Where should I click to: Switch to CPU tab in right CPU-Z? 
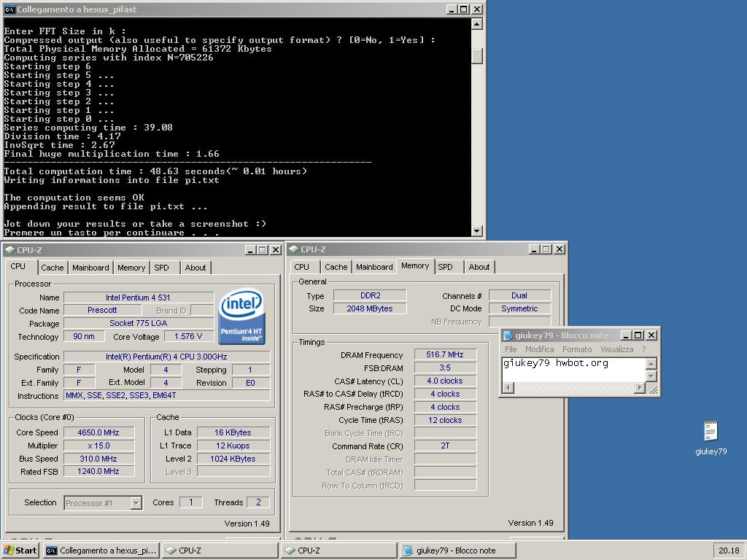pos(301,267)
